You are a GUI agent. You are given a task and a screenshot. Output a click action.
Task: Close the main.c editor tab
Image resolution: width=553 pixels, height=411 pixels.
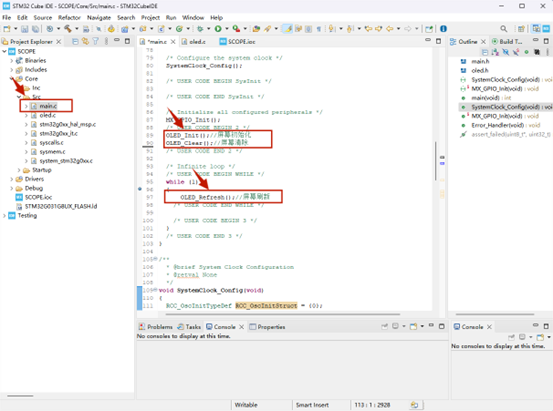(x=173, y=42)
